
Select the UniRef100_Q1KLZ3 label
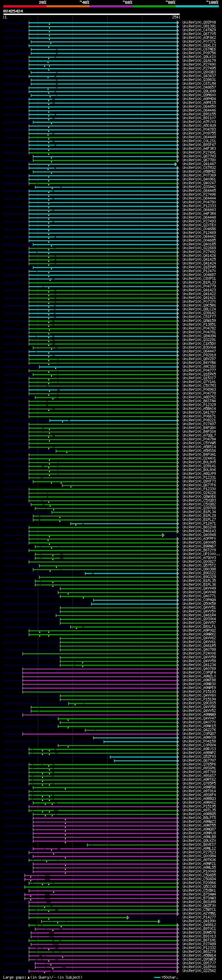click(x=199, y=45)
